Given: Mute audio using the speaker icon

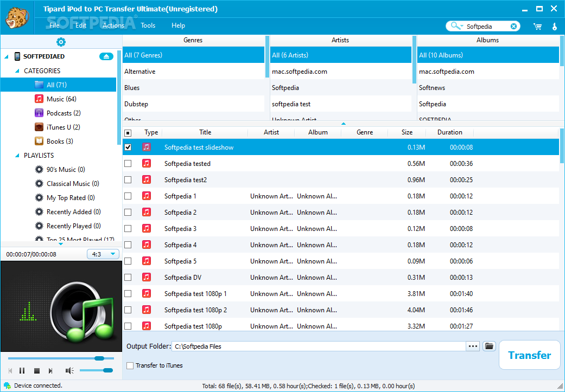Looking at the screenshot, I should click(x=69, y=371).
